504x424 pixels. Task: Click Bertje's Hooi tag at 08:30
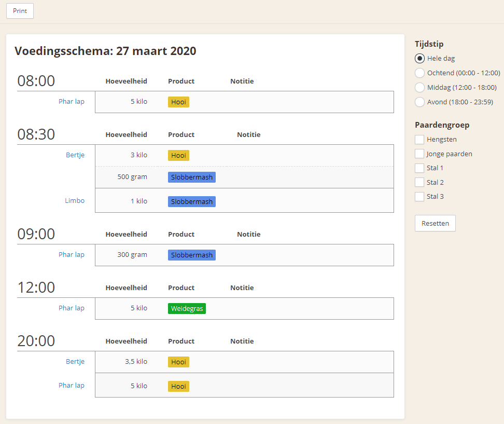tap(178, 155)
